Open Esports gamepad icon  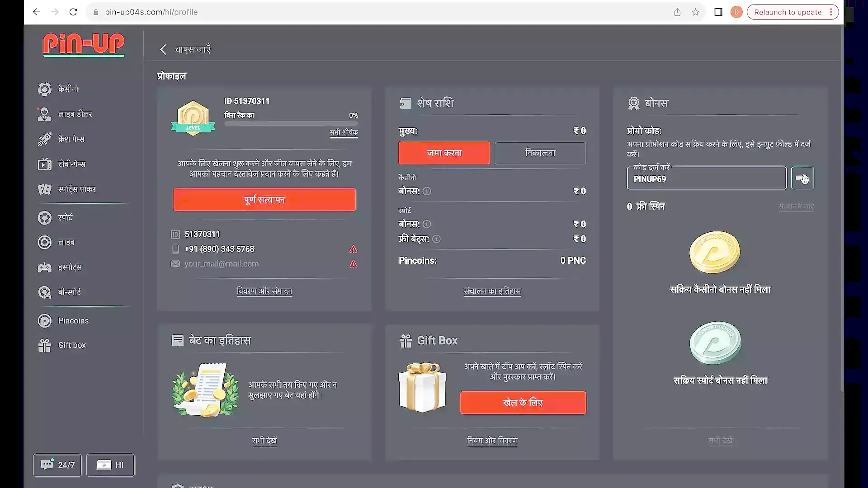(44, 267)
